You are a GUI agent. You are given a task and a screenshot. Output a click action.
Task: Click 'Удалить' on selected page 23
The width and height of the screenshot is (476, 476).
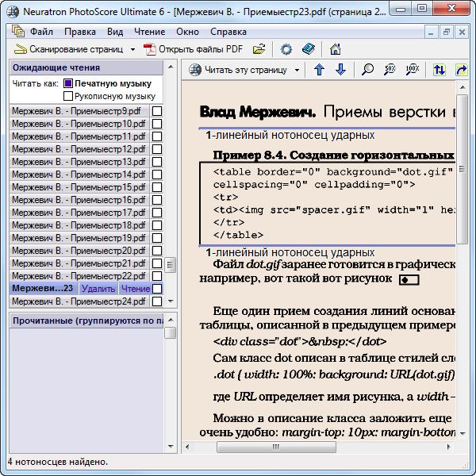[98, 289]
